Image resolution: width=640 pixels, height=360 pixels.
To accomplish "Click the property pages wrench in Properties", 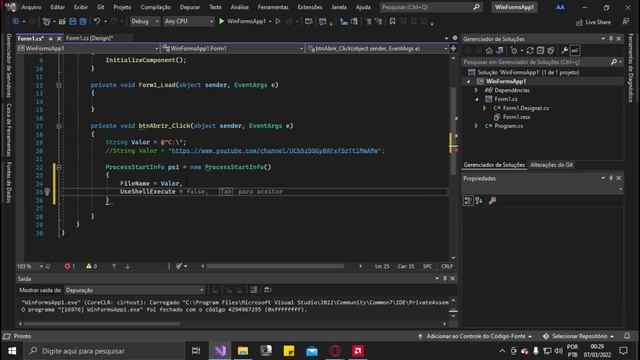I will coord(492,200).
